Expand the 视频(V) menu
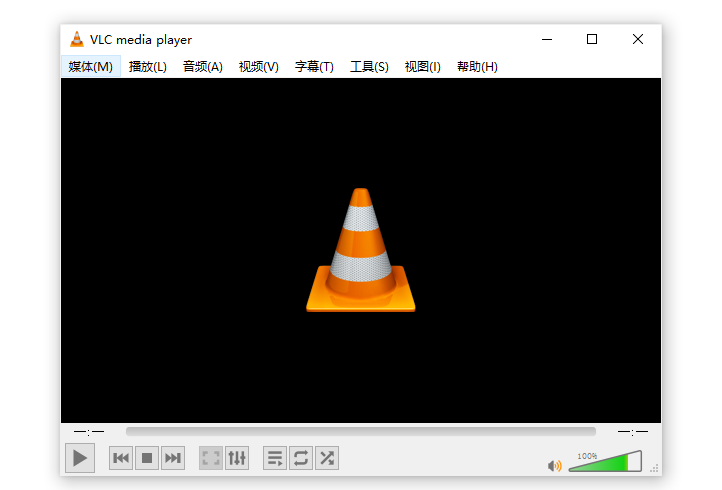This screenshot has width=722, height=490. [x=259, y=67]
